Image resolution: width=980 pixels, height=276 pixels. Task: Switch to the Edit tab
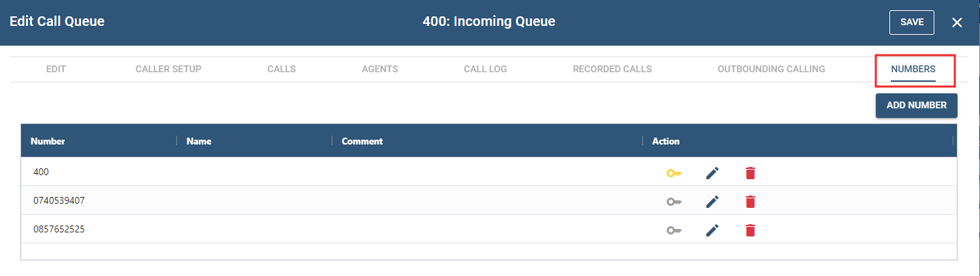pos(56,69)
